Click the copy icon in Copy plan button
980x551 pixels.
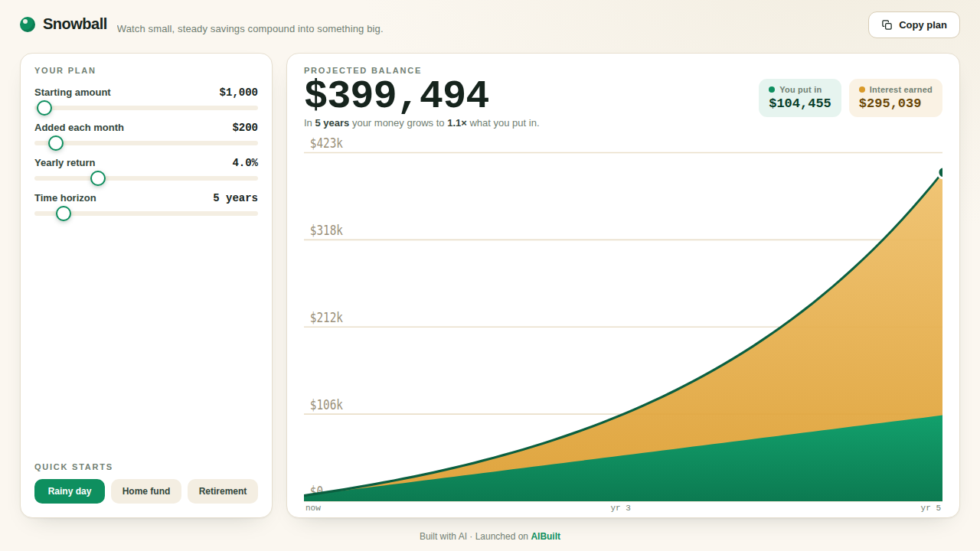click(887, 24)
